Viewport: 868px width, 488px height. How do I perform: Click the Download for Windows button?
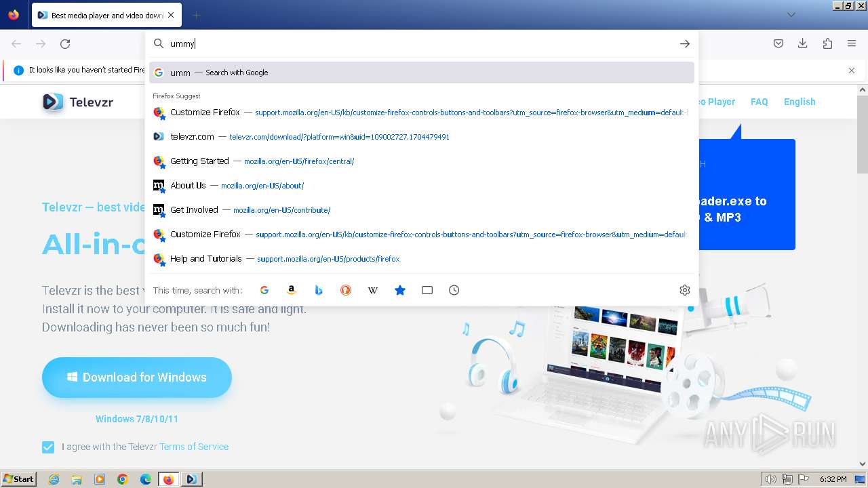137,378
